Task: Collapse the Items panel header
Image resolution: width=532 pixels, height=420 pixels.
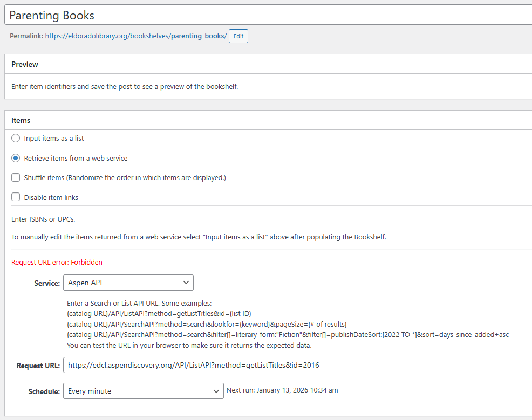Action: click(x=268, y=120)
